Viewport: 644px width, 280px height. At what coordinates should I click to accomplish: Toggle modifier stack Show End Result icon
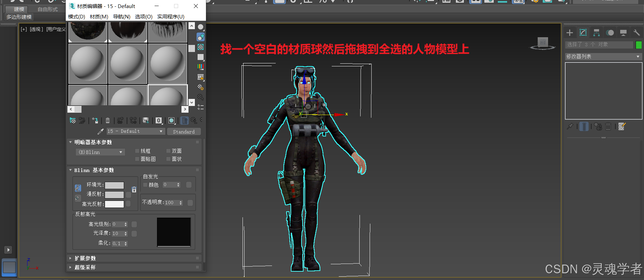[584, 126]
